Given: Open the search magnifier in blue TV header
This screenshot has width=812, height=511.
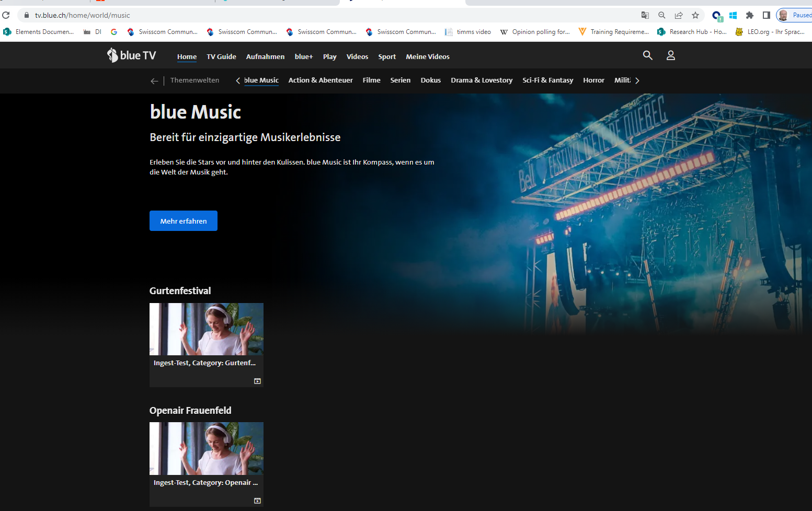Looking at the screenshot, I should 647,55.
